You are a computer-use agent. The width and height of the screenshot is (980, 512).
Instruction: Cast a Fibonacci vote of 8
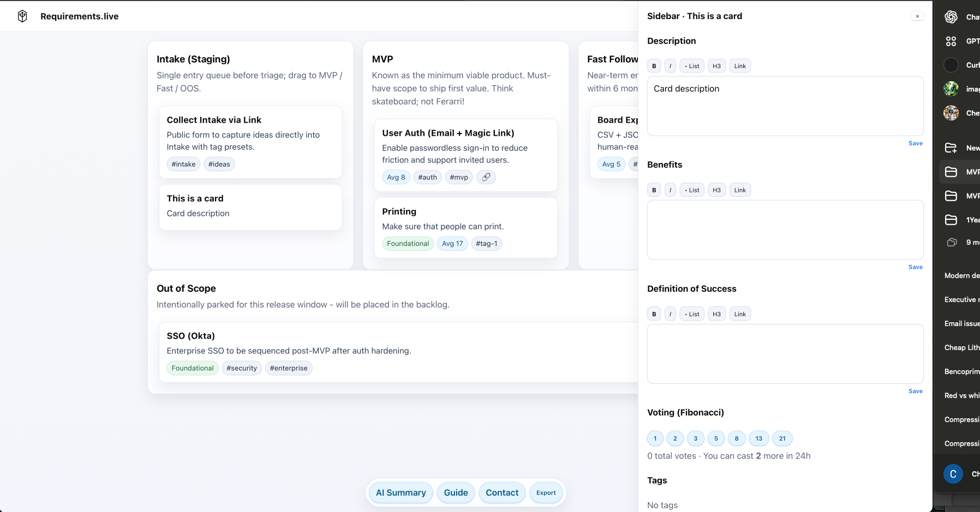[737, 438]
